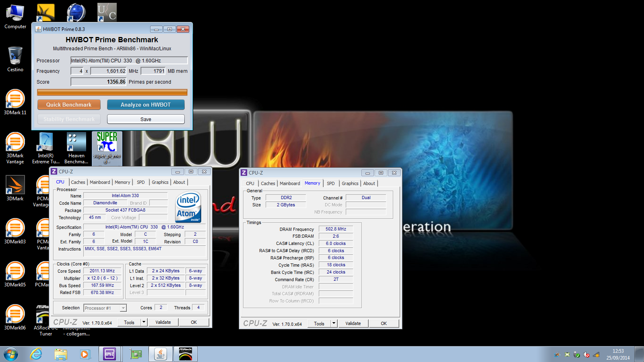
Task: Open the Windows Start menu
Action: coord(11,354)
